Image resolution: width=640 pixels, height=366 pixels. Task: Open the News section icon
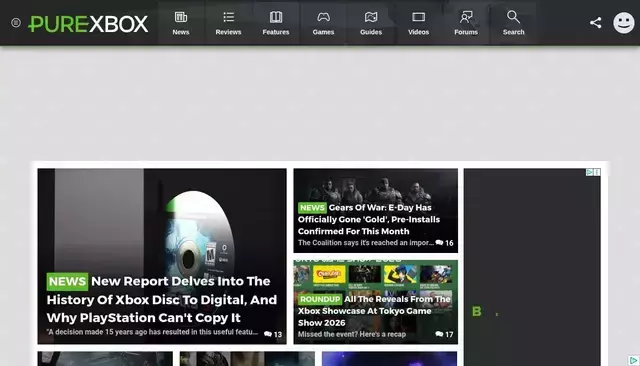point(181,17)
